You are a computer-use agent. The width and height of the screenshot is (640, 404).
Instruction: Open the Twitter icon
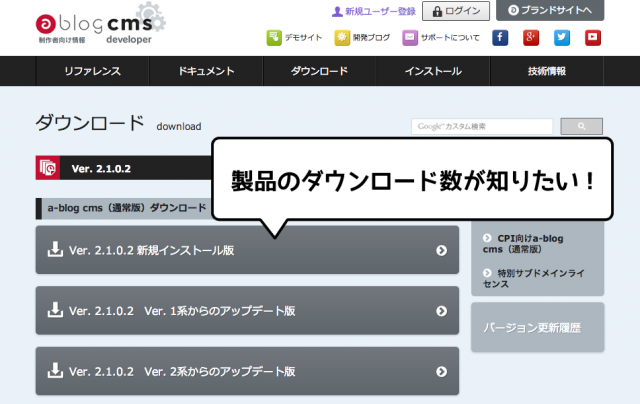point(562,38)
